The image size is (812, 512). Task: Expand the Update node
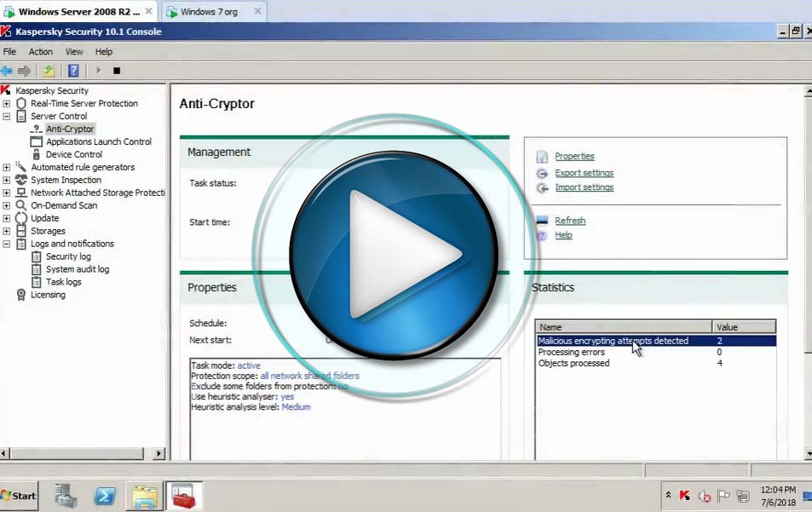(x=6, y=218)
